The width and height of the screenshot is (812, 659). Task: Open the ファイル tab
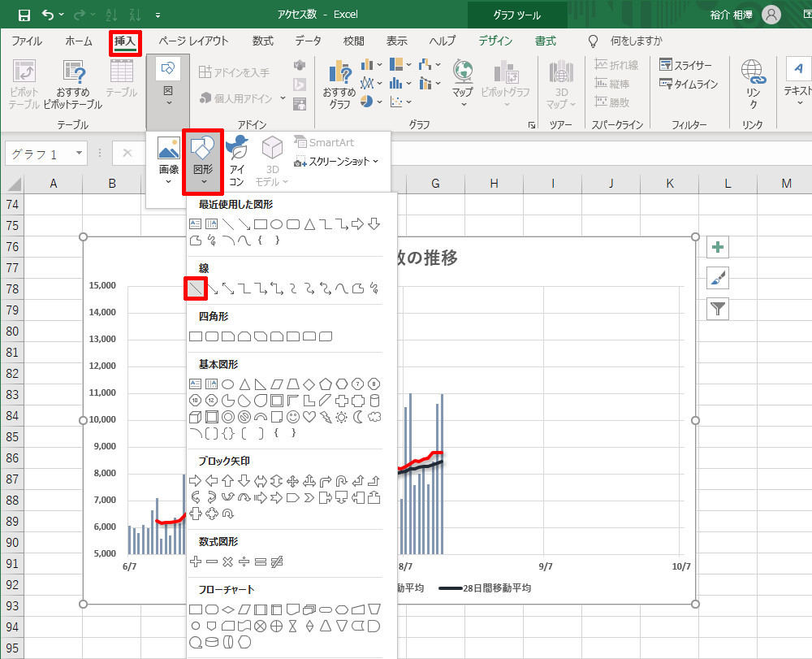(x=27, y=41)
